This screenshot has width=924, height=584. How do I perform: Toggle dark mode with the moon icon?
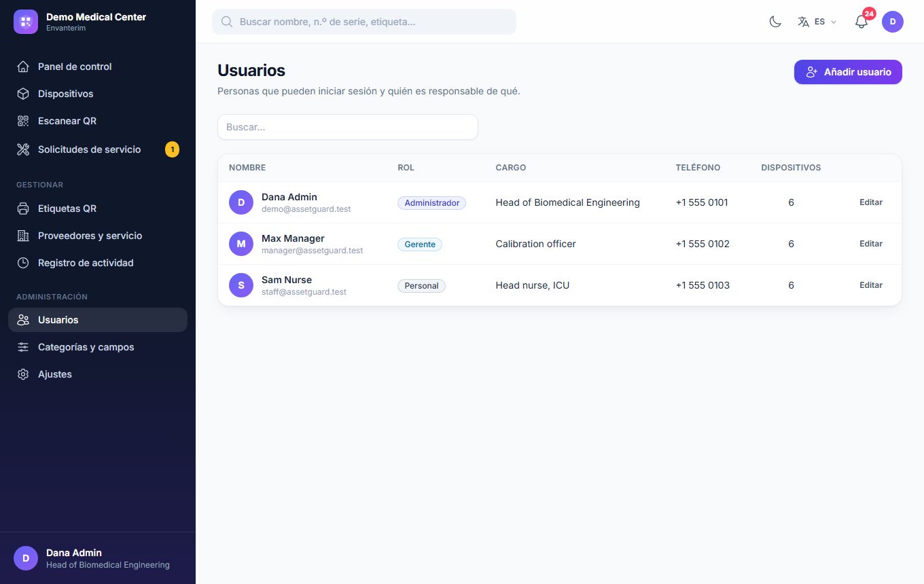coord(775,22)
